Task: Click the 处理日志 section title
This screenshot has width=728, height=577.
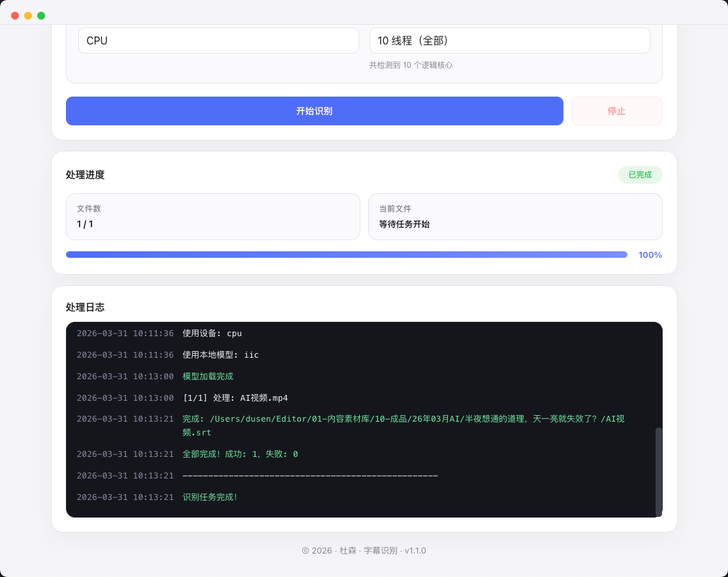Action: tap(86, 307)
